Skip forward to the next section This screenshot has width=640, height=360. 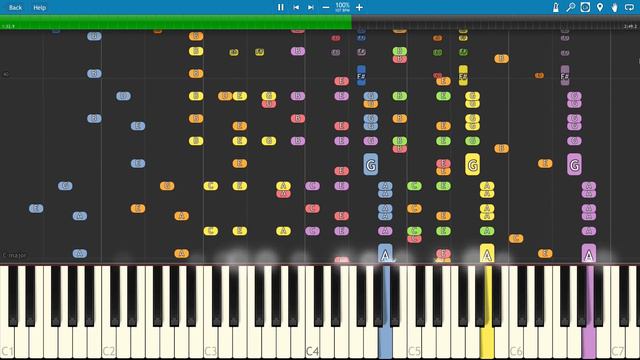point(311,7)
